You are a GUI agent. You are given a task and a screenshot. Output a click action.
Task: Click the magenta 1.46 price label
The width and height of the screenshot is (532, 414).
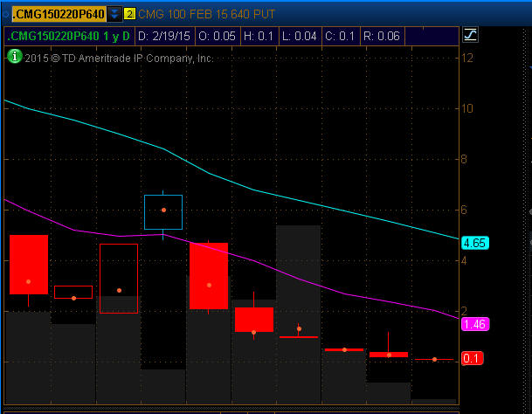point(475,323)
